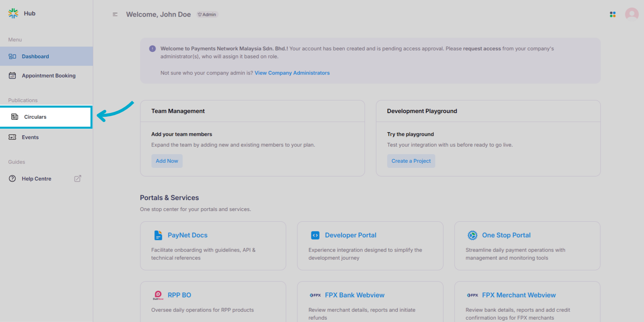Open Appointment Booking from the sidebar

click(49, 76)
